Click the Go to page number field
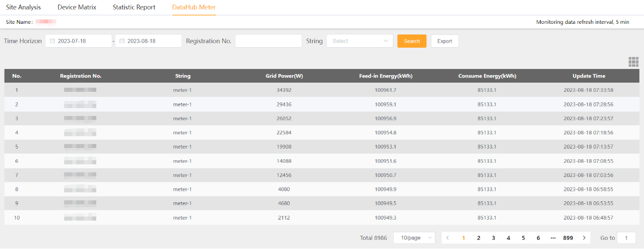 tap(626, 238)
